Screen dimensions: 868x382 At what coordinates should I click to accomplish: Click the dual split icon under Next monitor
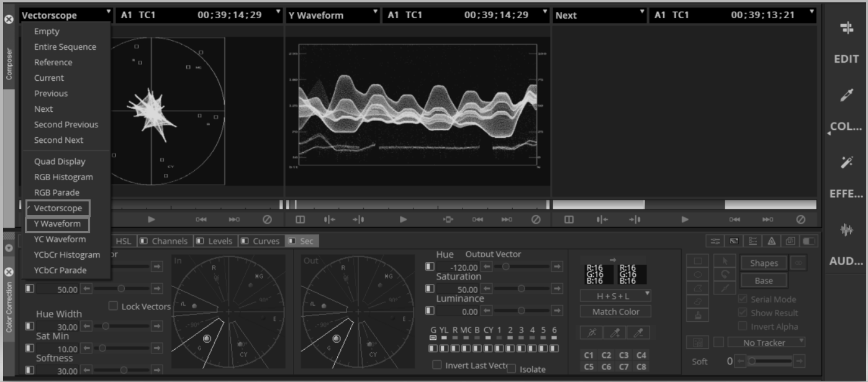[x=569, y=219]
